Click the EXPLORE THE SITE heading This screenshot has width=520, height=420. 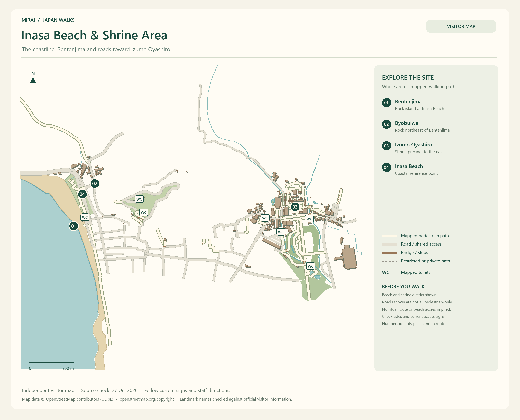click(408, 77)
